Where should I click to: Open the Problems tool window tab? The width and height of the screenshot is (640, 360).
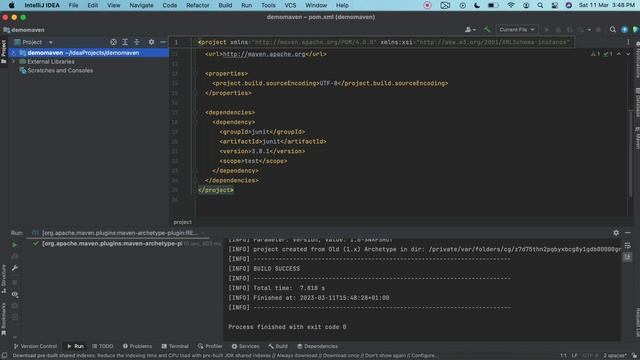coord(137,346)
